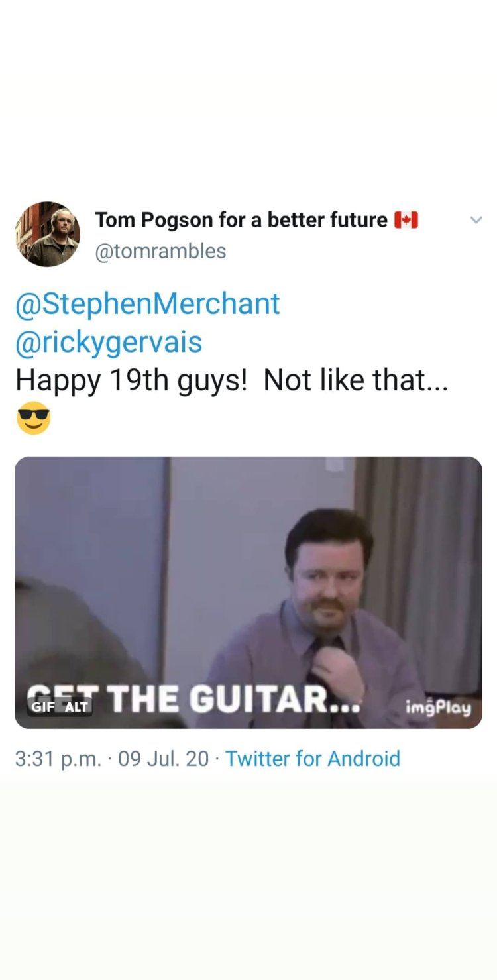497x980 pixels.
Task: Open Tom Pogson's profile avatar
Action: pos(47,234)
